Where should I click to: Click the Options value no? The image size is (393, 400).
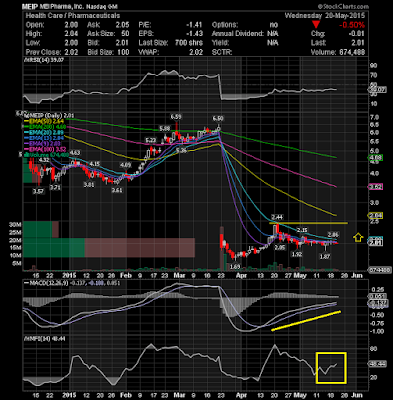point(274,25)
